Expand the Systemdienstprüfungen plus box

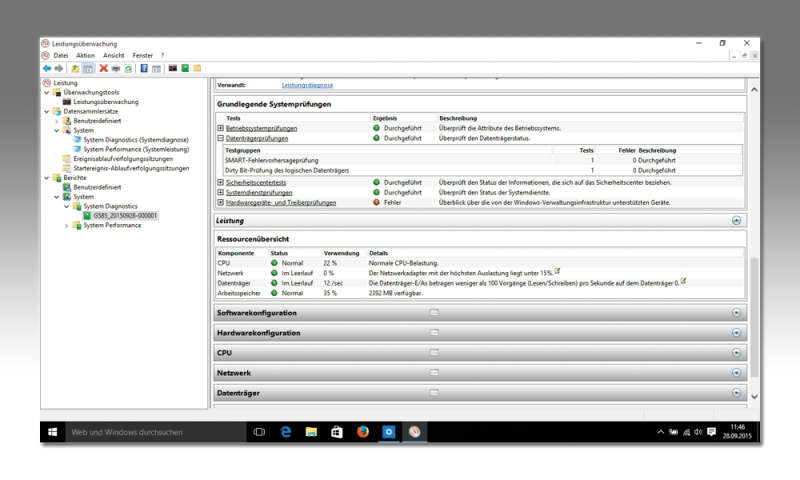[x=220, y=192]
